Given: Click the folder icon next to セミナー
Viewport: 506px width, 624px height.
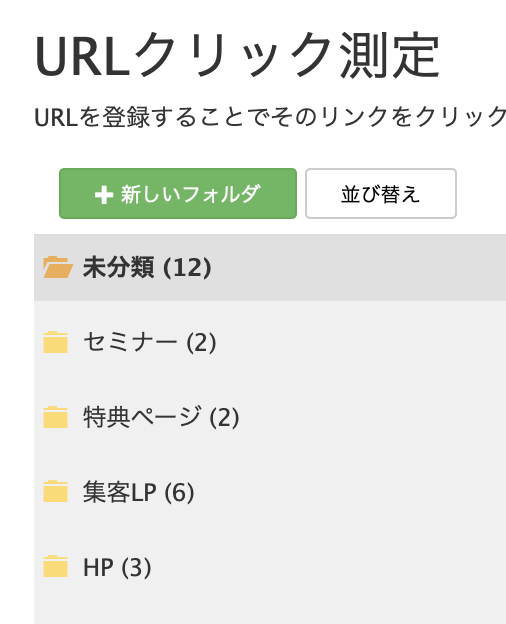Looking at the screenshot, I should pyautogui.click(x=55, y=342).
